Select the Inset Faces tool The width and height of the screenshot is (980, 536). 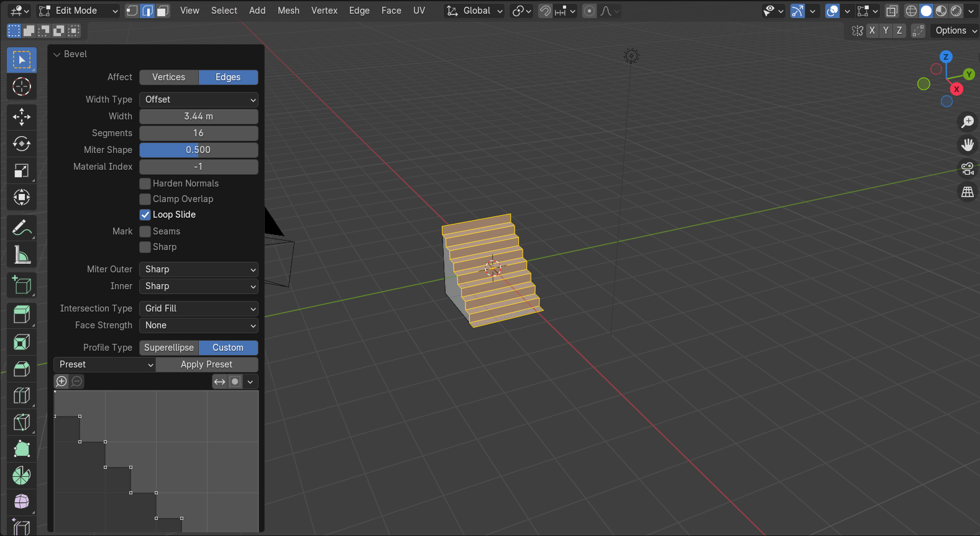tap(22, 342)
